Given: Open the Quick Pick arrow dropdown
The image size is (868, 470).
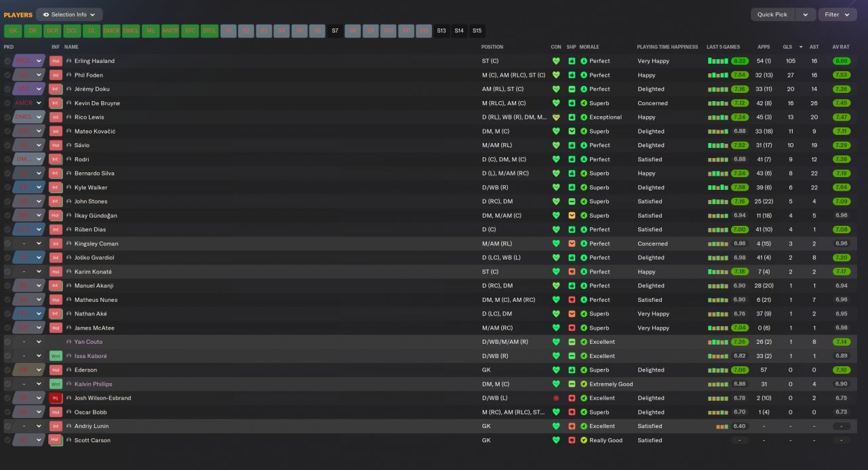Looking at the screenshot, I should coord(805,14).
